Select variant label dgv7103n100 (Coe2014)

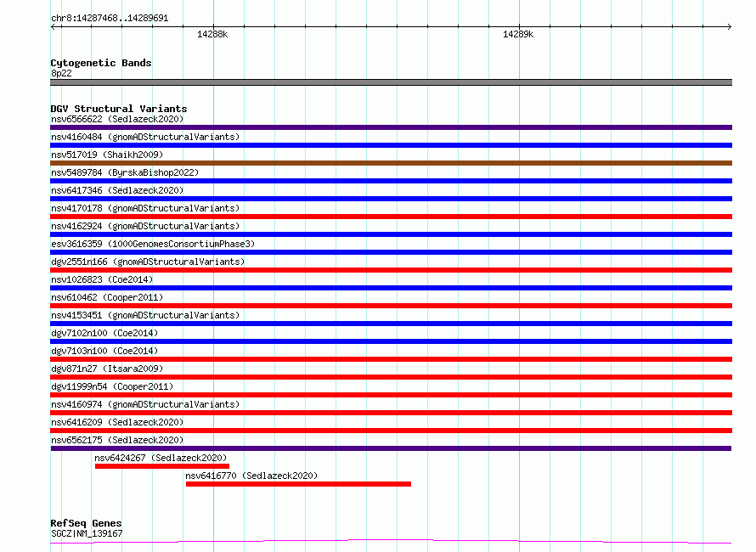pyautogui.click(x=104, y=351)
